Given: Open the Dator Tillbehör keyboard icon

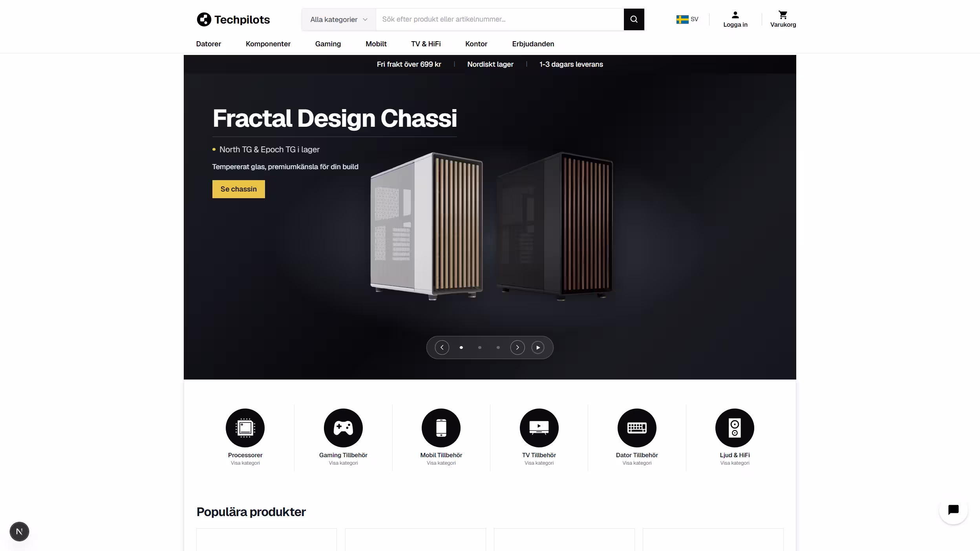Looking at the screenshot, I should [x=637, y=428].
